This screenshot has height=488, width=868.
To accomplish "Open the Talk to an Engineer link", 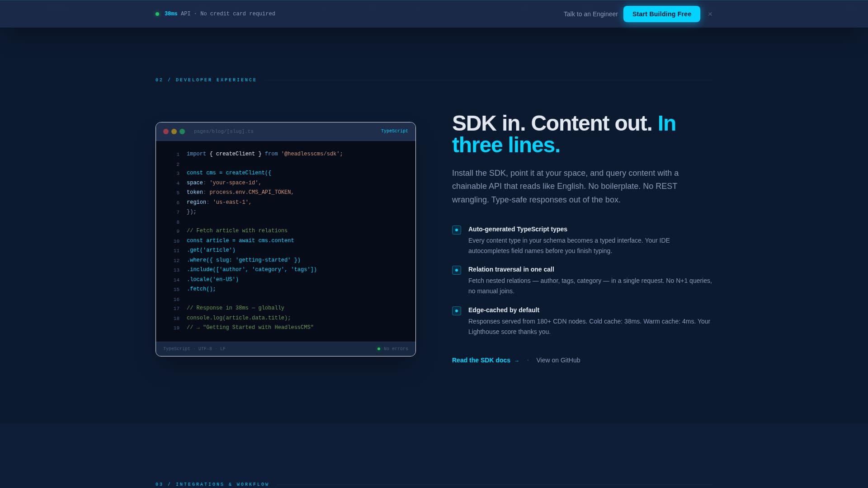I will tap(590, 14).
